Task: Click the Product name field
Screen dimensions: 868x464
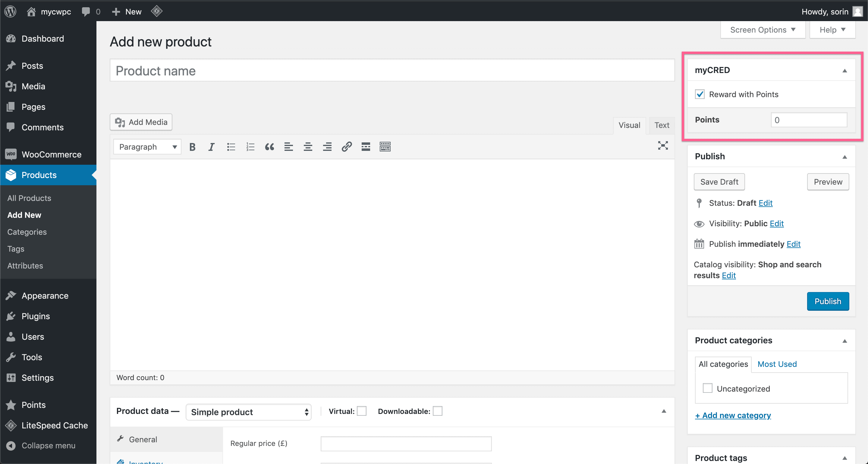Action: [392, 71]
